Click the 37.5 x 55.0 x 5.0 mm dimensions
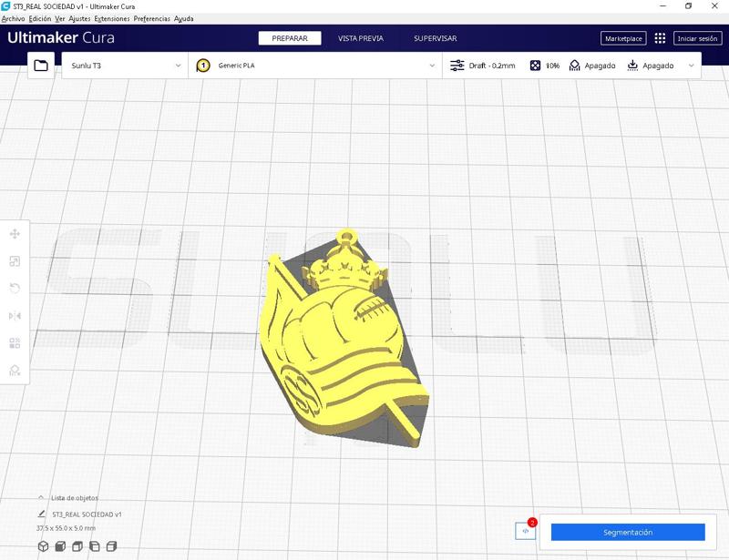 (66, 528)
